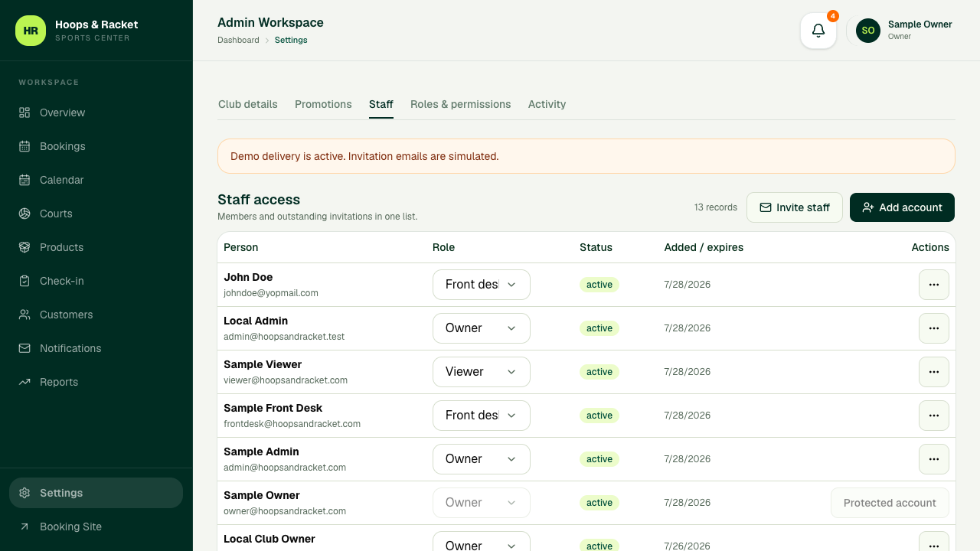Click admin@hoopsandracket.test email text
The height and width of the screenshot is (551, 980).
(284, 337)
